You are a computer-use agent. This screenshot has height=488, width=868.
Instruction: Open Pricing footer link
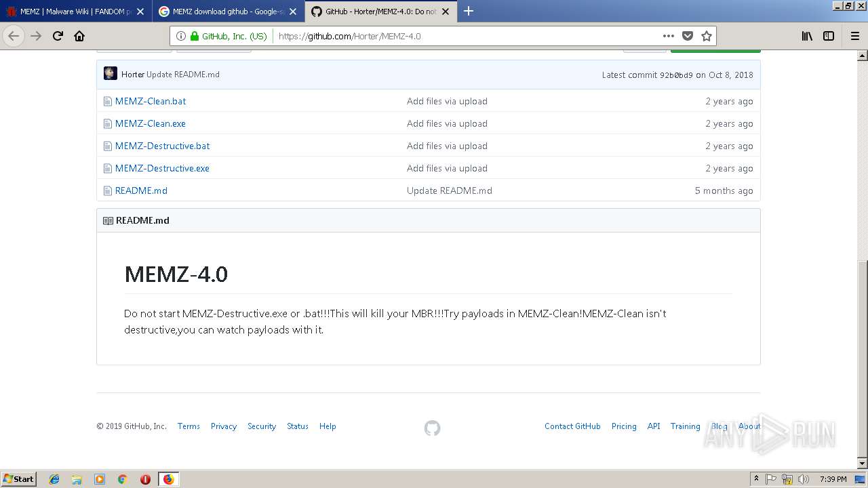[x=624, y=426]
